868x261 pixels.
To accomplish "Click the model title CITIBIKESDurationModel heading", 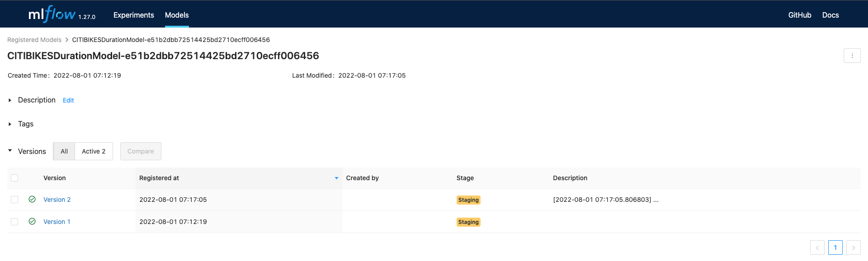I will [x=163, y=56].
